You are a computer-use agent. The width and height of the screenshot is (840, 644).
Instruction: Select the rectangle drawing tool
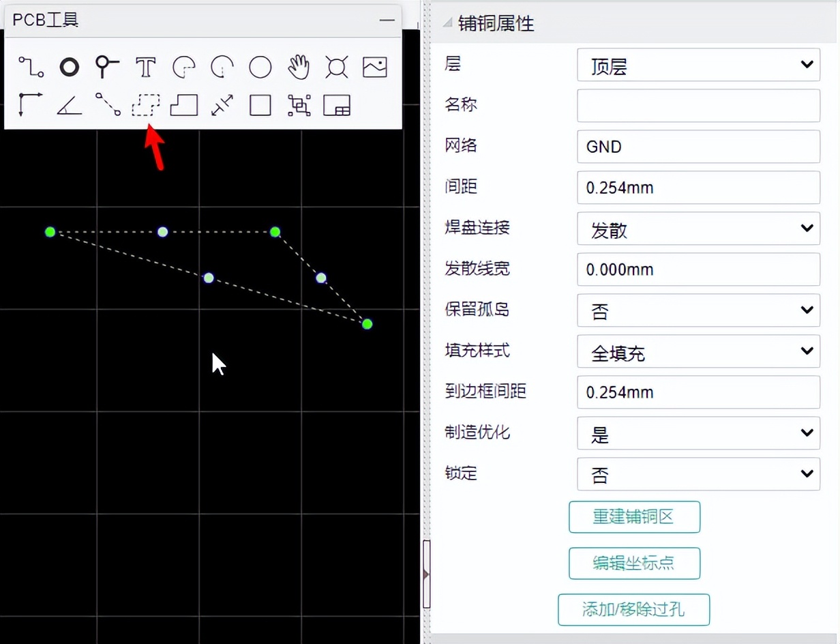coord(260,105)
